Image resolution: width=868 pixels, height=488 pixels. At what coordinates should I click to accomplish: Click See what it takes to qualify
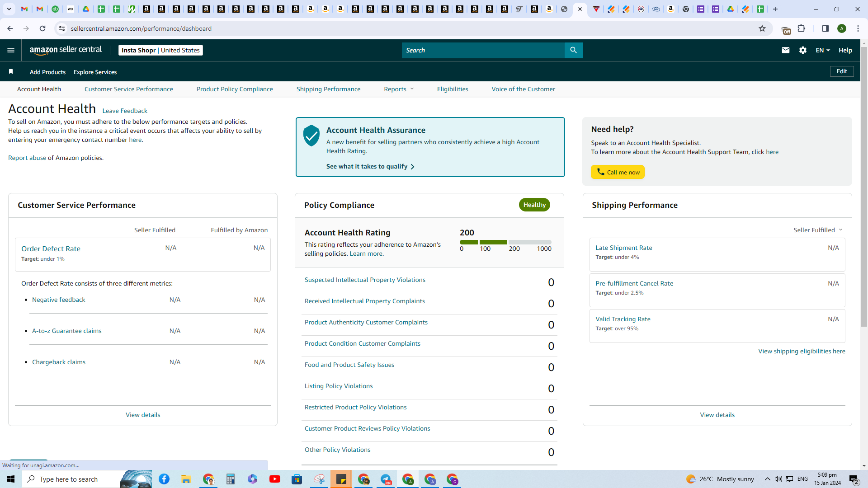(x=370, y=166)
